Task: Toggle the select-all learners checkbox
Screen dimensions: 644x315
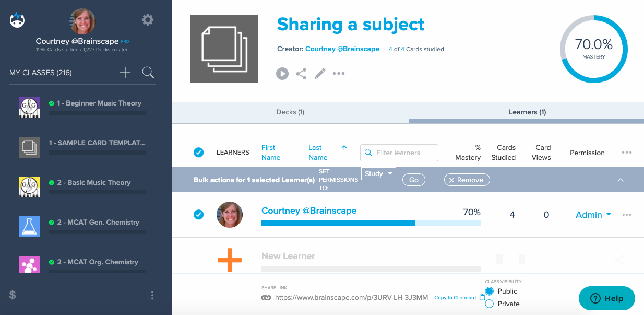Action: [199, 153]
